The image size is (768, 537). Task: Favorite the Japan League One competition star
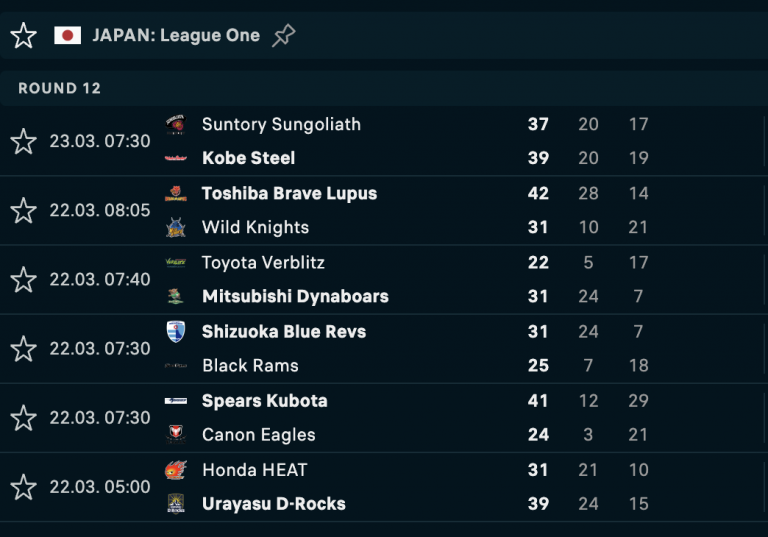point(24,35)
